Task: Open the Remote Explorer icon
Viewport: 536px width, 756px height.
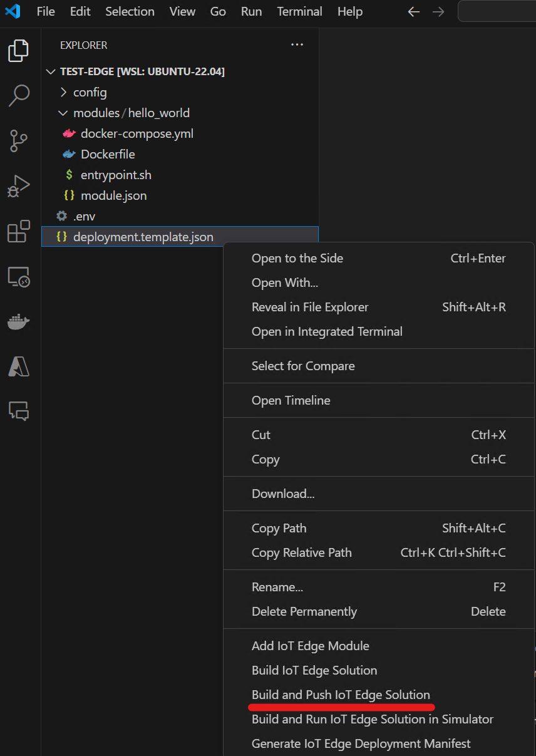Action: (x=19, y=276)
